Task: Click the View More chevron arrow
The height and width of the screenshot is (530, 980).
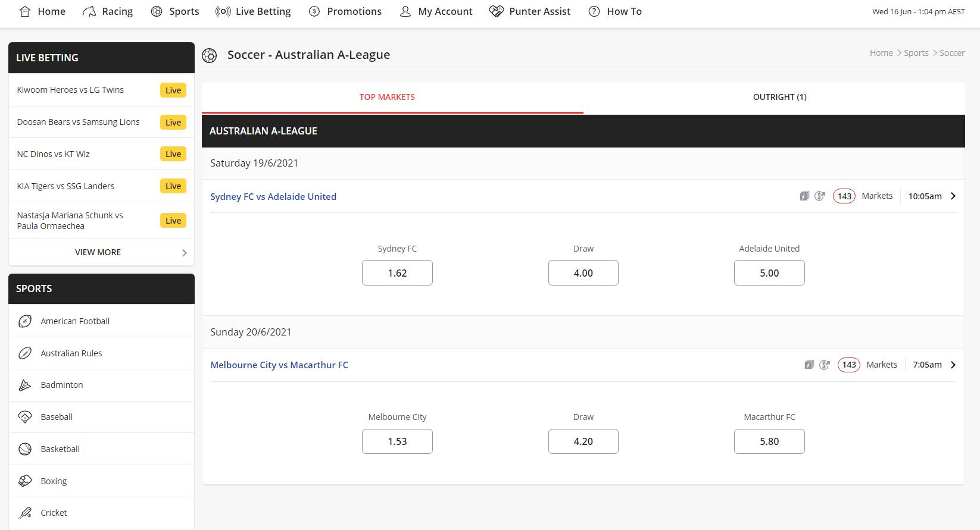Action: (185, 253)
